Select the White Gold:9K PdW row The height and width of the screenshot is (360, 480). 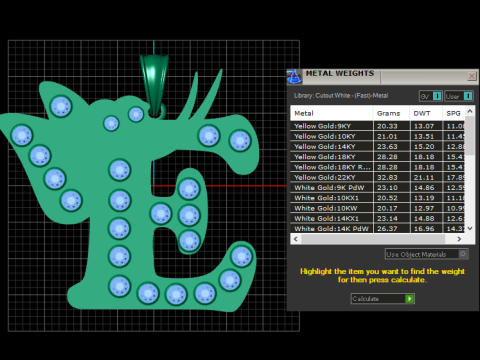coord(378,187)
